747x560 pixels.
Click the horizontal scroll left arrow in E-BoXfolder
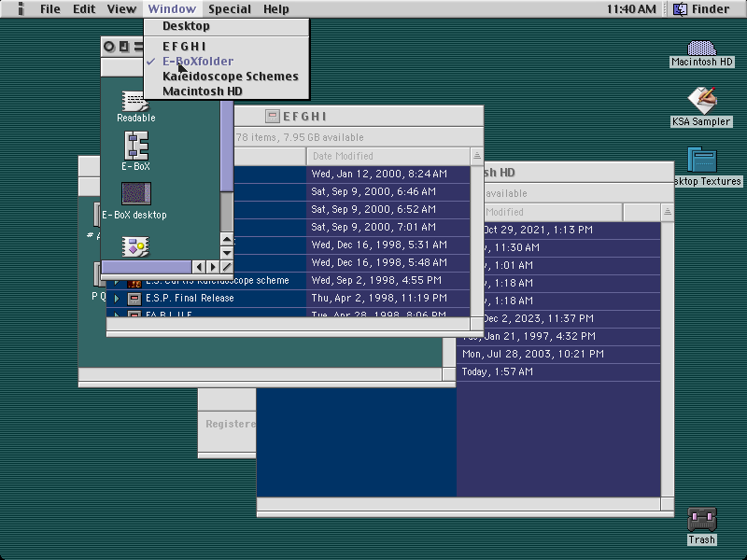[199, 267]
